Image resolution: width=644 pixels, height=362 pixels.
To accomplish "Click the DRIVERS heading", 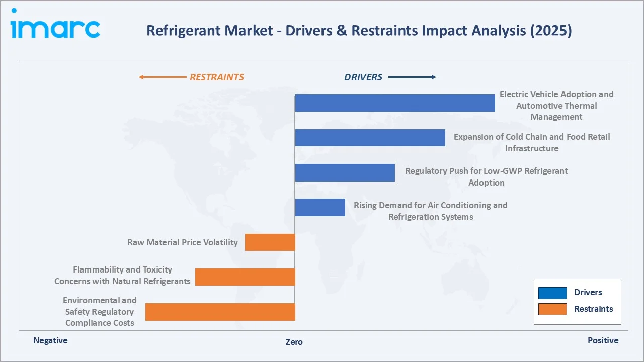I will (363, 77).
